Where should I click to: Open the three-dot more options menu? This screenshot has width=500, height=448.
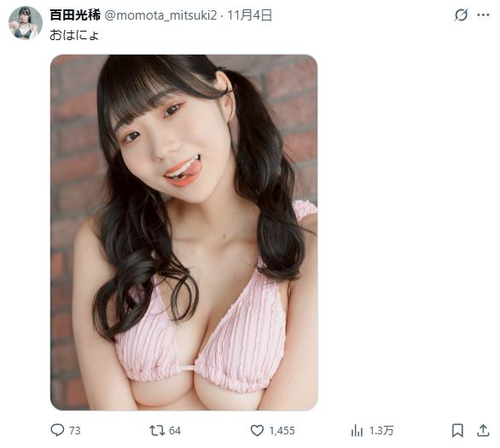(x=483, y=15)
